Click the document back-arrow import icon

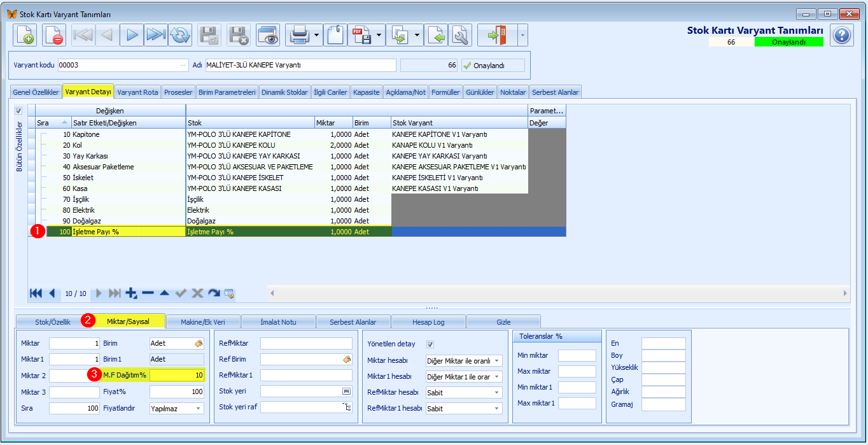[x=436, y=35]
